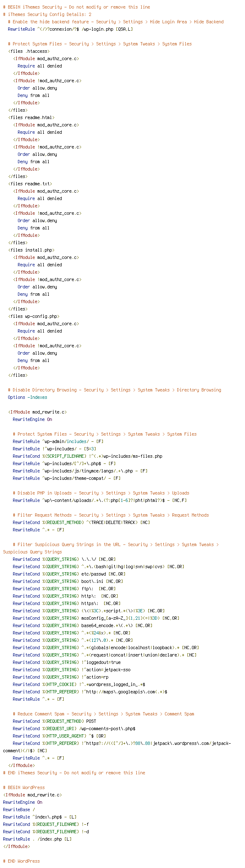Click the 'mosConfig_' QUERY_STRING condition
245x868 pixels.
pyautogui.click(x=96, y=618)
